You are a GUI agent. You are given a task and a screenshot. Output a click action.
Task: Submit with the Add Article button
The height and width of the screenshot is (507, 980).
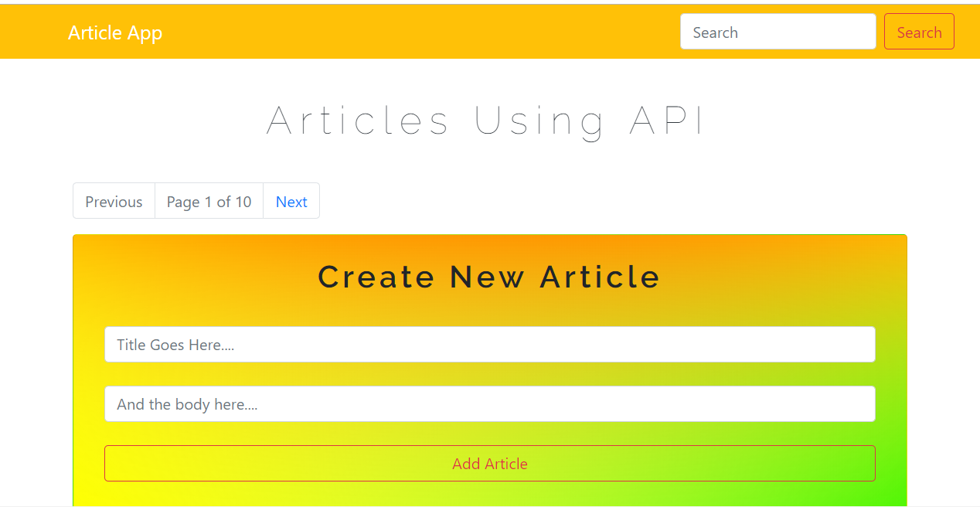click(489, 464)
